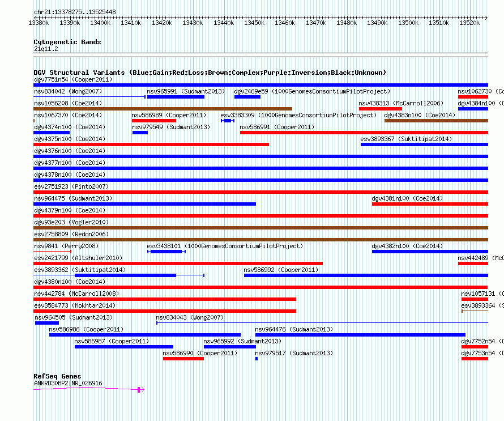
Task: Click the magenta ANKRD30BP2 gene exon block
Action: tap(139, 390)
